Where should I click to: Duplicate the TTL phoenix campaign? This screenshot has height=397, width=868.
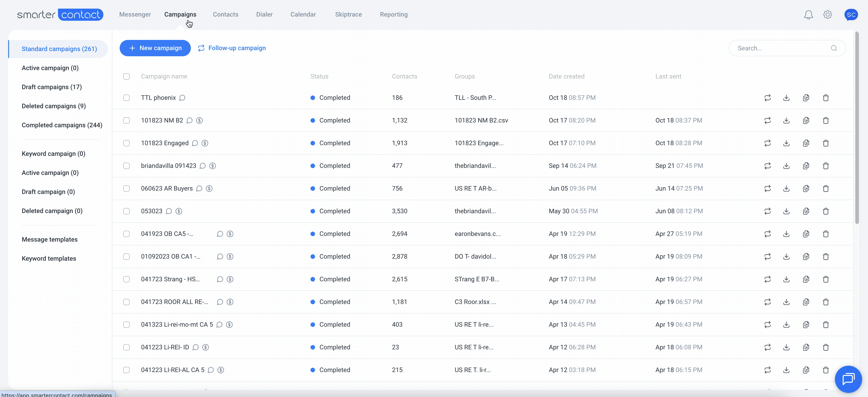click(806, 98)
